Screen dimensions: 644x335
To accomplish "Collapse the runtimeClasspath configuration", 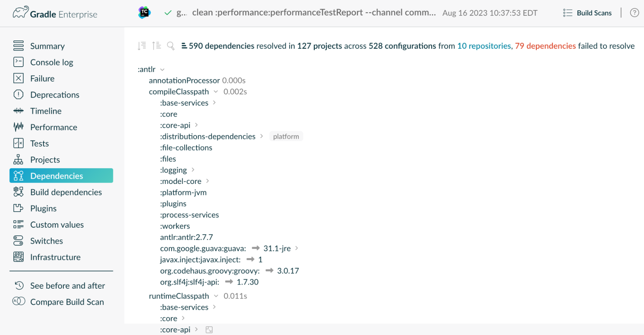I will [x=216, y=296].
